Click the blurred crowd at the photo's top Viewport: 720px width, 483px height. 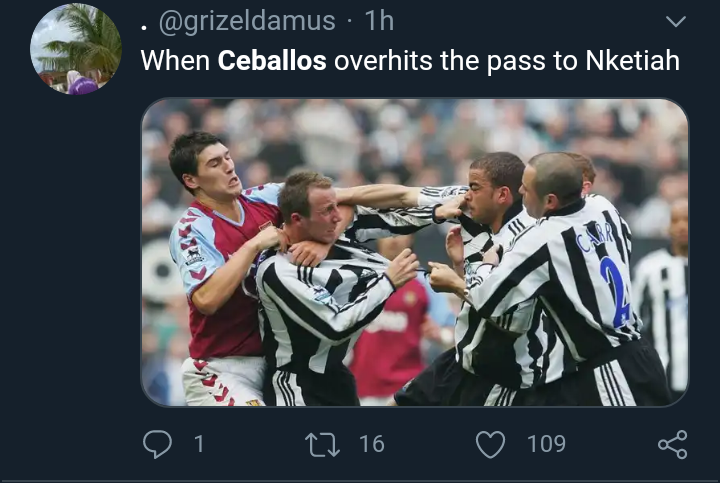click(x=420, y=125)
